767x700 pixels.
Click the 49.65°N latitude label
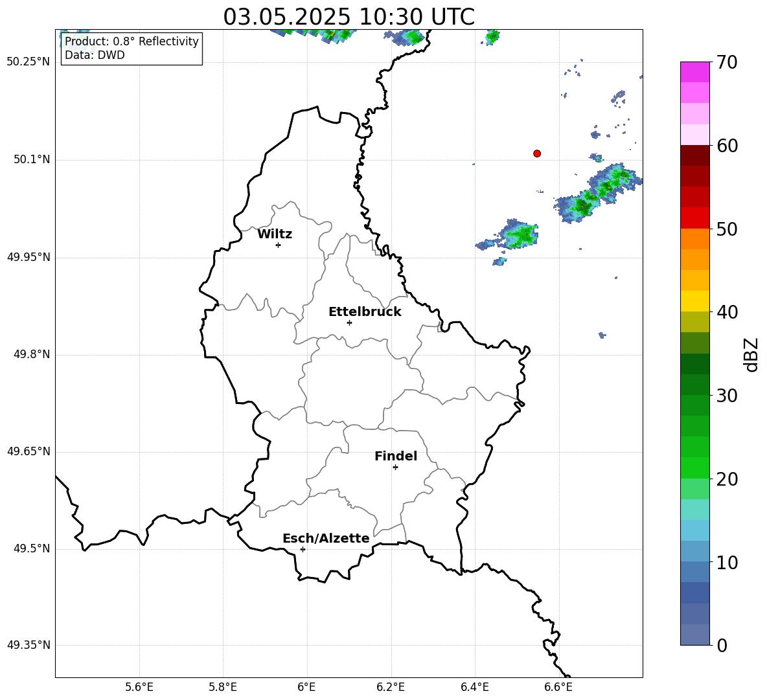tap(29, 451)
